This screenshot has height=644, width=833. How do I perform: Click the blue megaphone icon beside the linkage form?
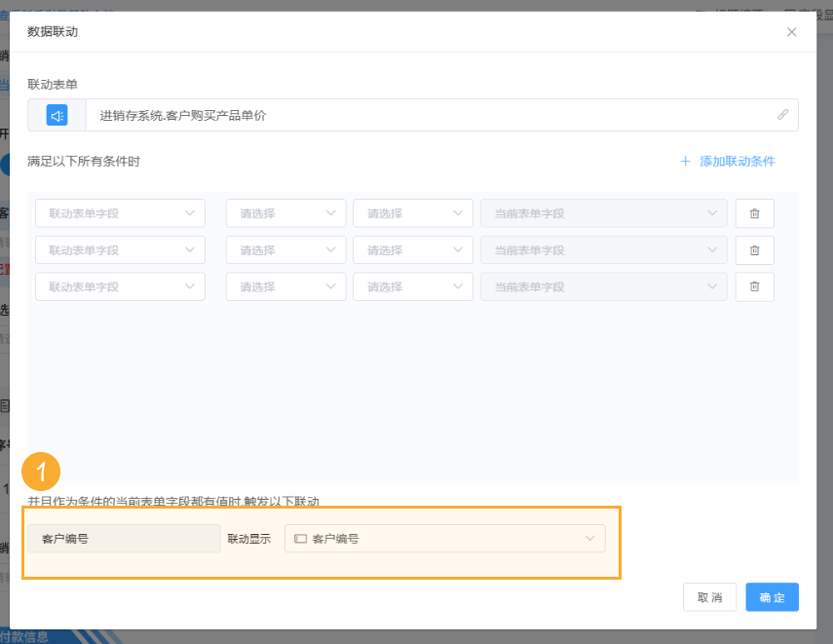click(56, 115)
